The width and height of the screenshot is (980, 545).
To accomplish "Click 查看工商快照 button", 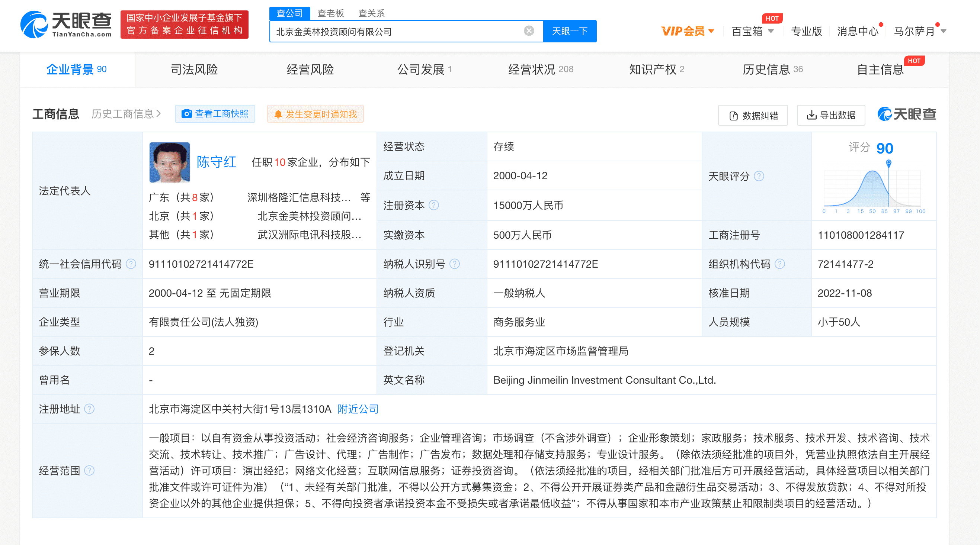I will 215,114.
